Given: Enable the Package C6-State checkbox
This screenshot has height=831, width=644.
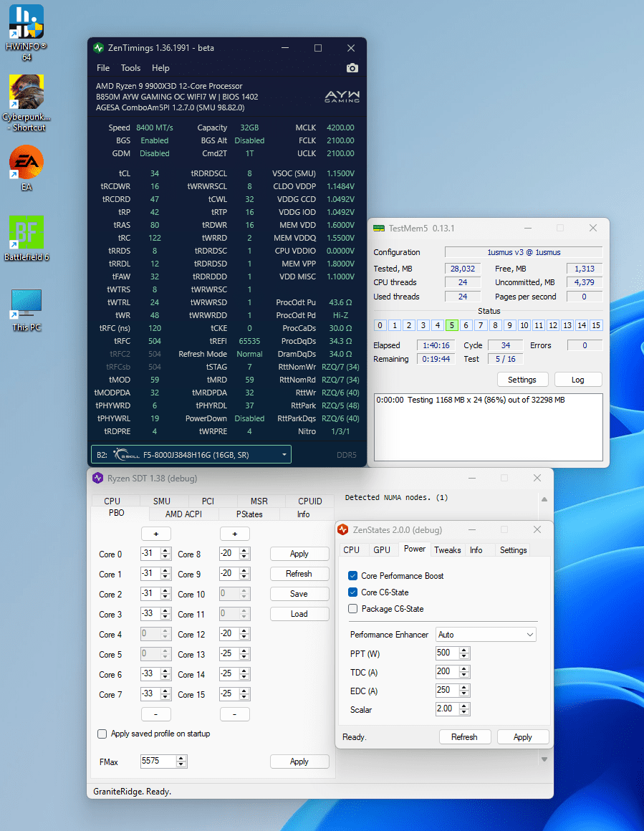Looking at the screenshot, I should click(352, 609).
